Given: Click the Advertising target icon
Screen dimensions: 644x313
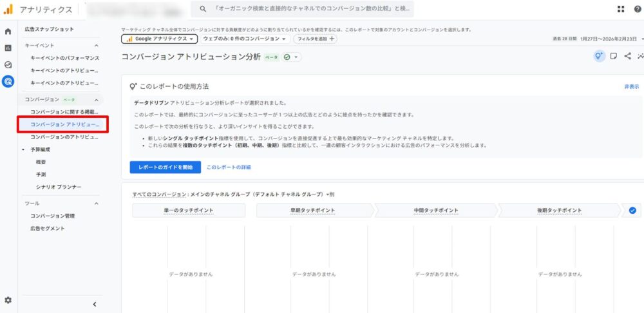Looking at the screenshot, I should (8, 81).
